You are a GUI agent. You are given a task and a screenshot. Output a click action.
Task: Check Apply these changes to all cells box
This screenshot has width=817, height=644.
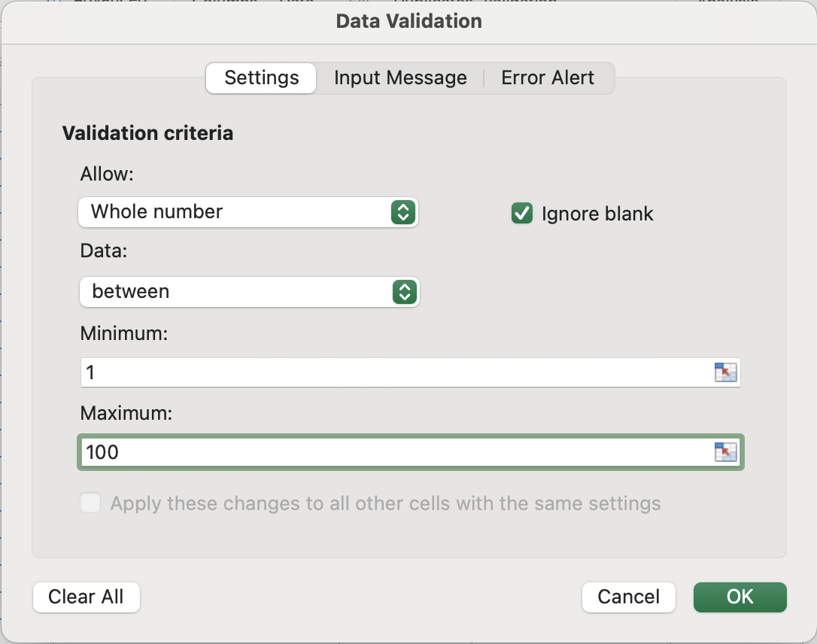click(x=90, y=503)
